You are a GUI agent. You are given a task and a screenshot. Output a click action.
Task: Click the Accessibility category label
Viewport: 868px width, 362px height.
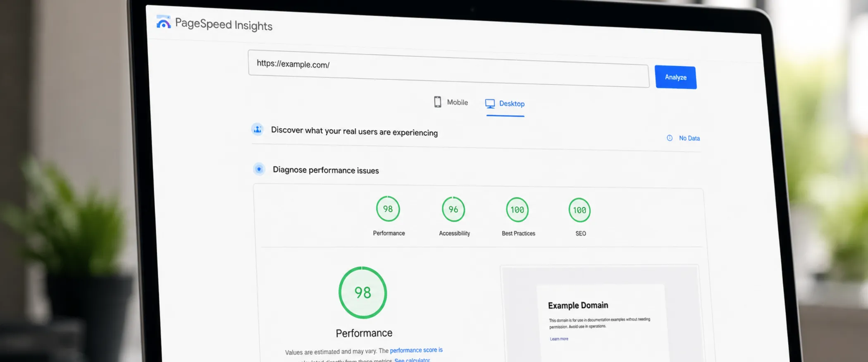tap(454, 233)
